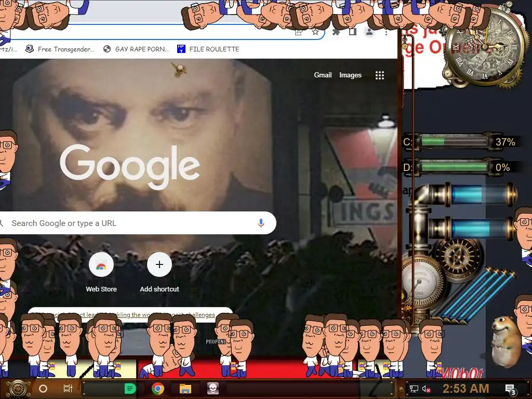Click the network icon in the system tray
The height and width of the screenshot is (399, 532).
click(x=414, y=389)
